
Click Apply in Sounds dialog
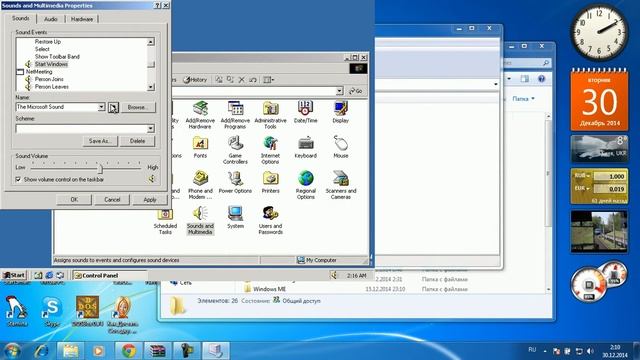150,200
